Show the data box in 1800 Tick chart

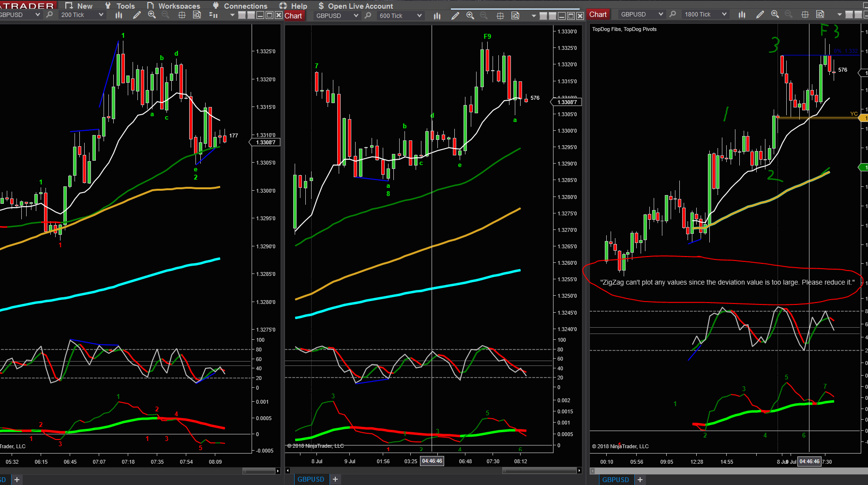pyautogui.click(x=820, y=15)
